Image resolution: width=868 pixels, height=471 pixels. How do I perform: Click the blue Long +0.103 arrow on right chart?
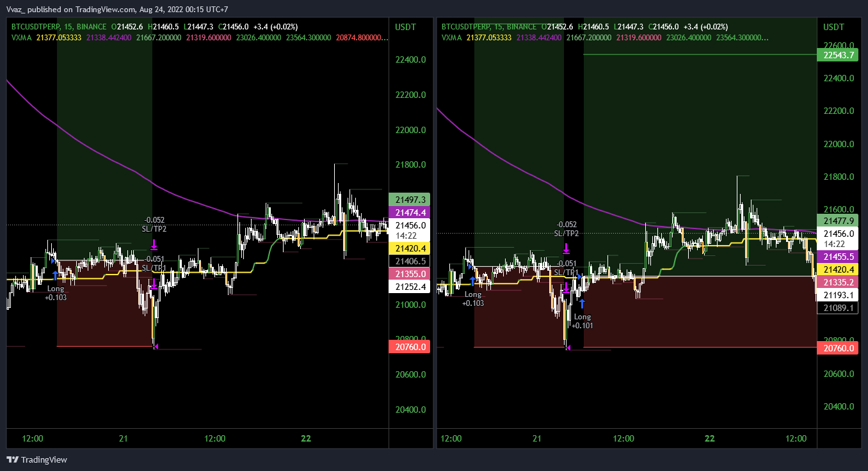click(472, 281)
